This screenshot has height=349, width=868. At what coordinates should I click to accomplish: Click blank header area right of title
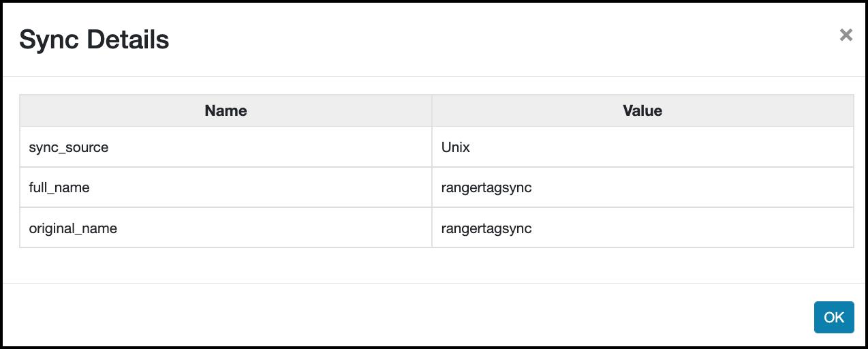(477, 40)
